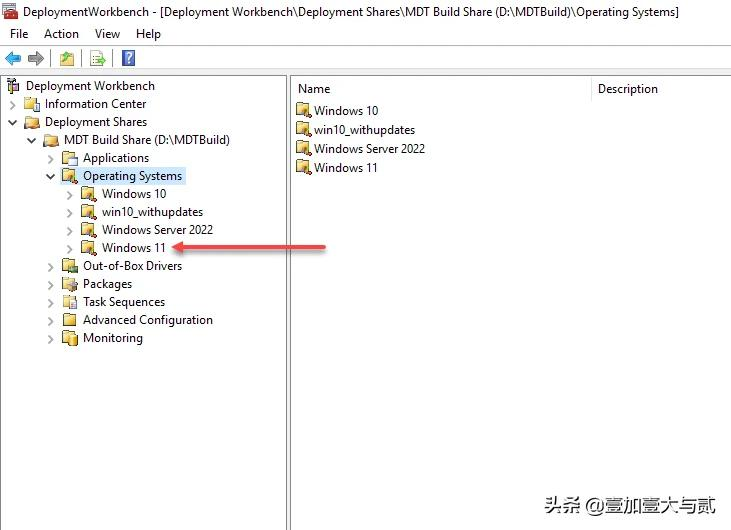Expand the Out-of-Box Drivers node
Image resolution: width=731 pixels, height=530 pixels.
(x=50, y=268)
